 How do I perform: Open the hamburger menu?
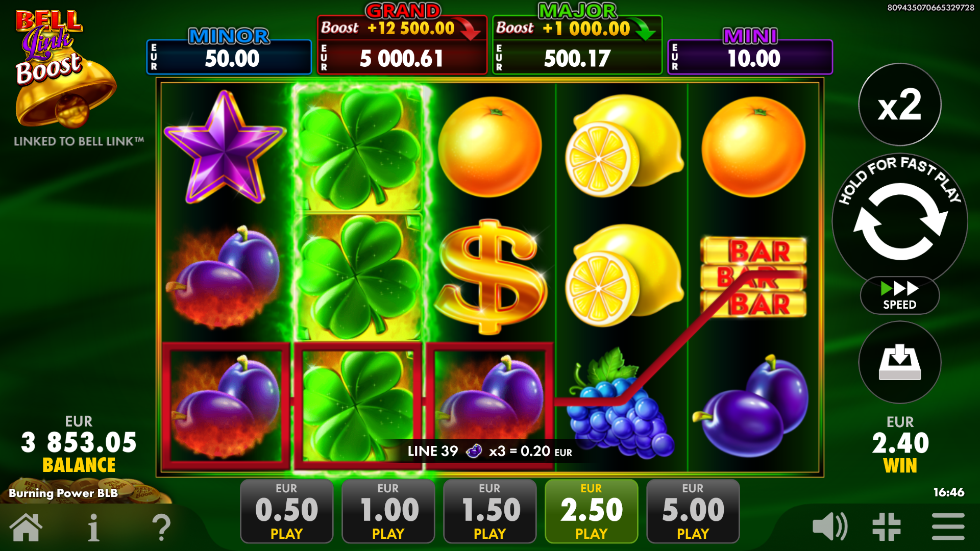948,527
